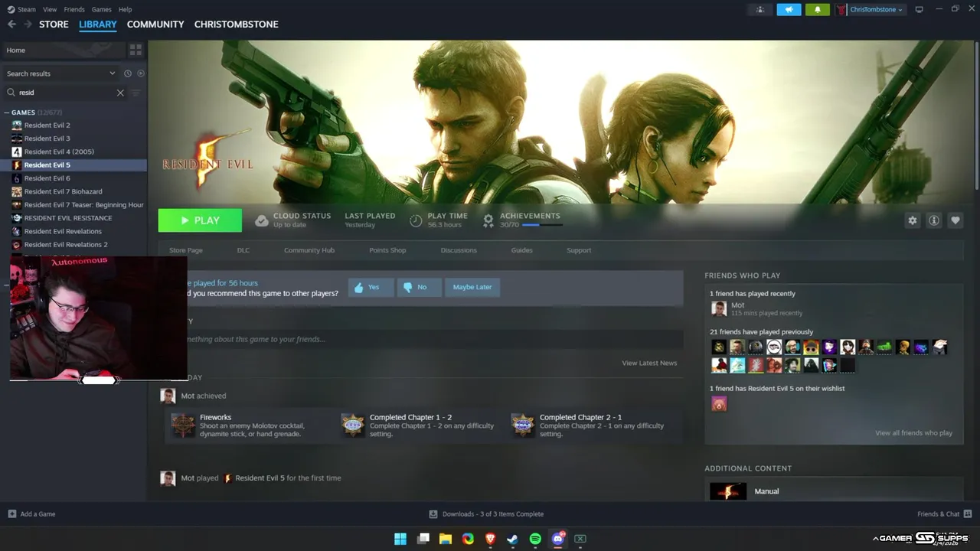Image resolution: width=980 pixels, height=551 pixels.
Task: Open View Latest News link
Action: [649, 363]
